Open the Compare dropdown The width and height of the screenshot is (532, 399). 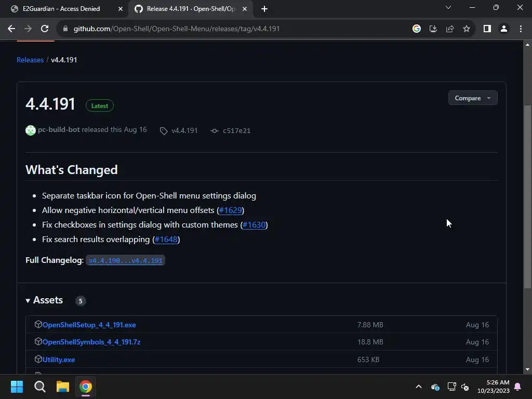click(473, 98)
